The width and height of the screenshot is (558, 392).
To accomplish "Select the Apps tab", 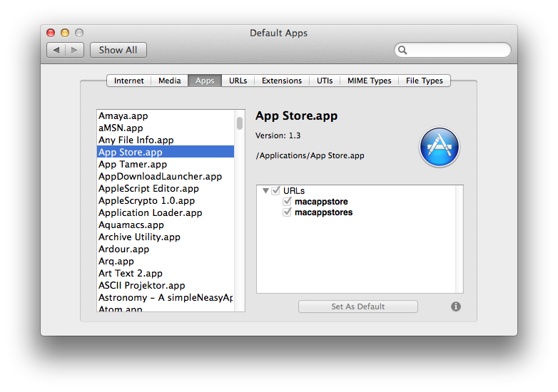I will pos(205,81).
